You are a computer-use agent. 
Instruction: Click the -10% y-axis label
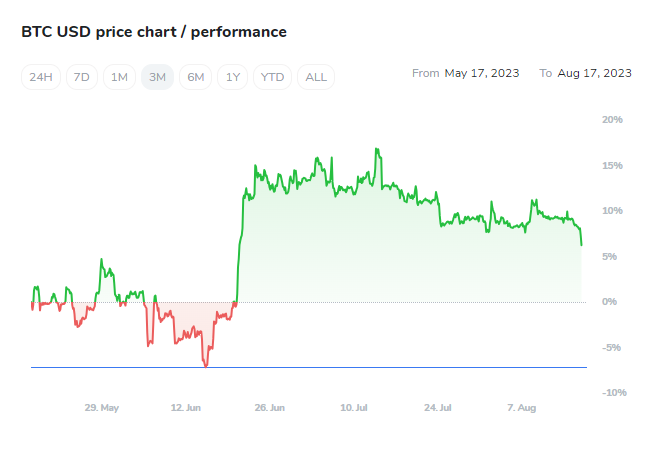pos(614,393)
